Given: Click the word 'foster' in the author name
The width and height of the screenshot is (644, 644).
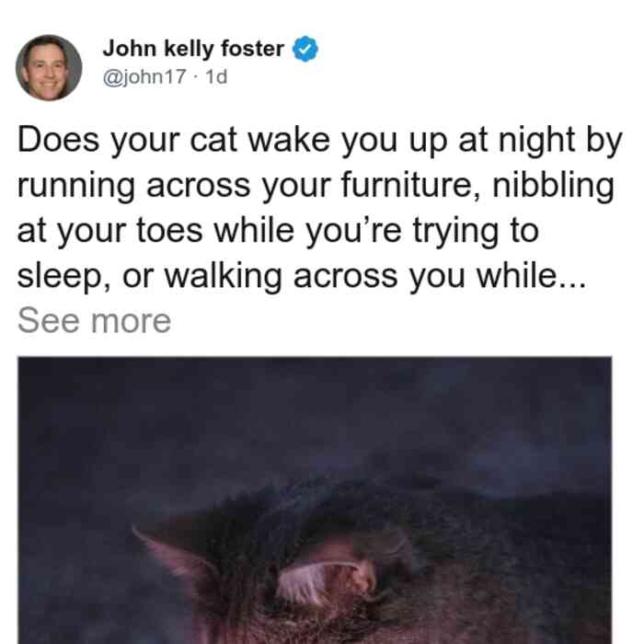Looking at the screenshot, I should [252, 49].
